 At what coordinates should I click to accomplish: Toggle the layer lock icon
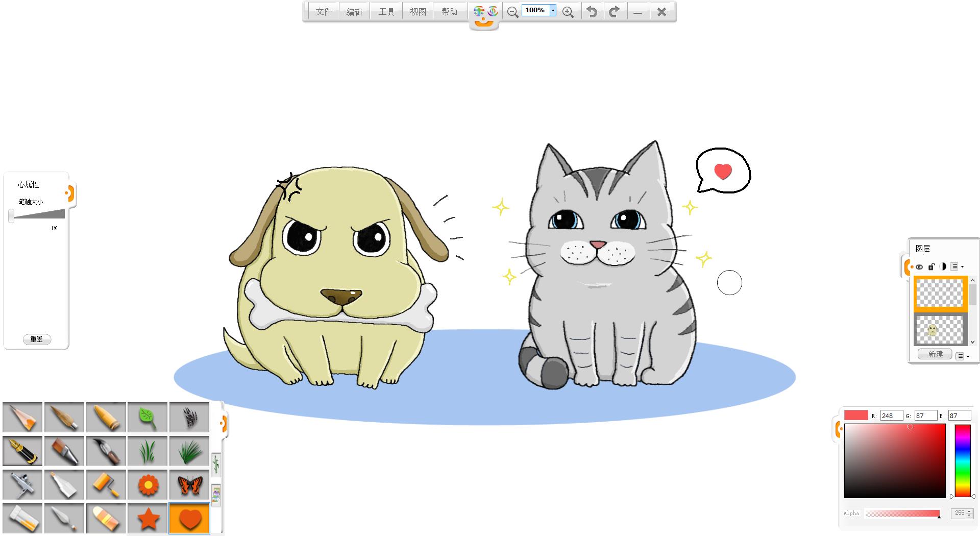point(931,266)
